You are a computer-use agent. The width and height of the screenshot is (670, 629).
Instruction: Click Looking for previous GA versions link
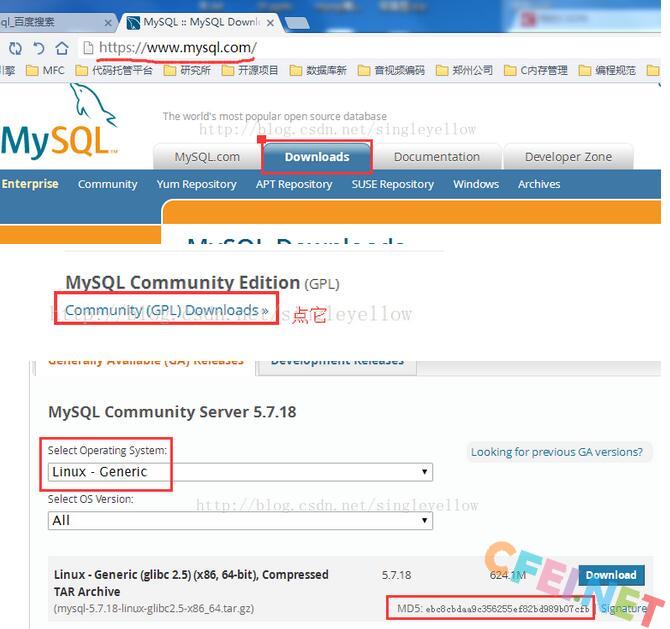(x=557, y=452)
